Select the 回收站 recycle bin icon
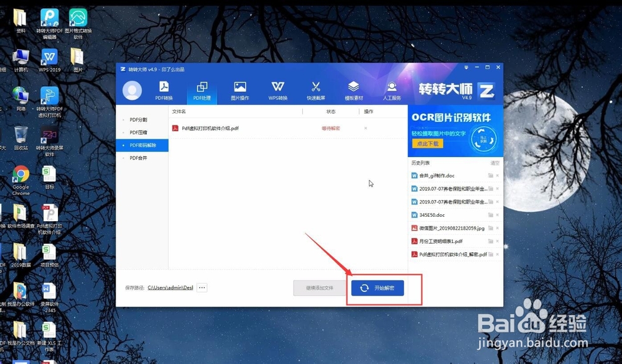The height and width of the screenshot is (364, 622). (21, 138)
